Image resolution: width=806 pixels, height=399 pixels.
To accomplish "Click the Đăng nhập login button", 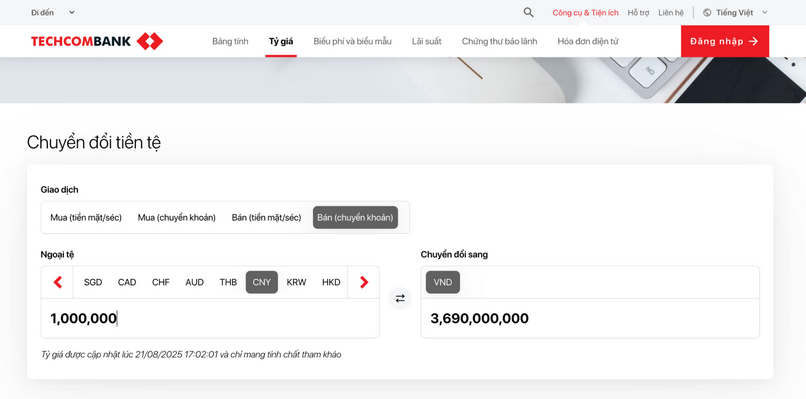I will [725, 41].
